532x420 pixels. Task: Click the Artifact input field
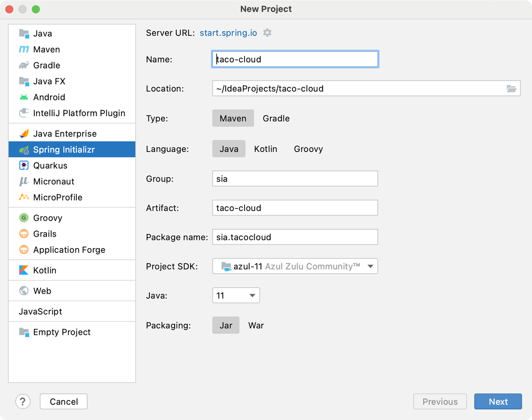click(295, 208)
